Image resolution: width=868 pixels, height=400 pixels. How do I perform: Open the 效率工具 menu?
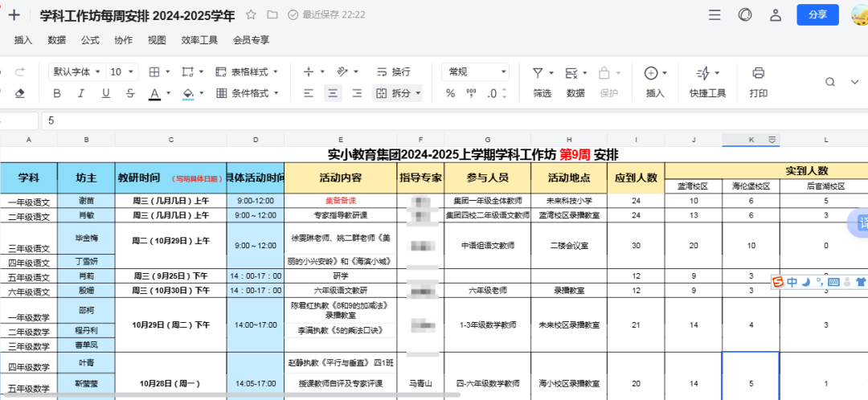point(199,39)
